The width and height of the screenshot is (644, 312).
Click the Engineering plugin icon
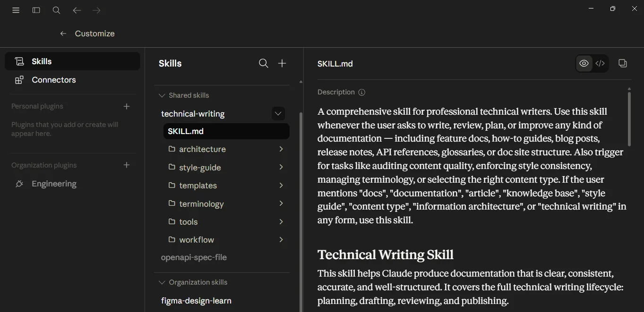(19, 184)
